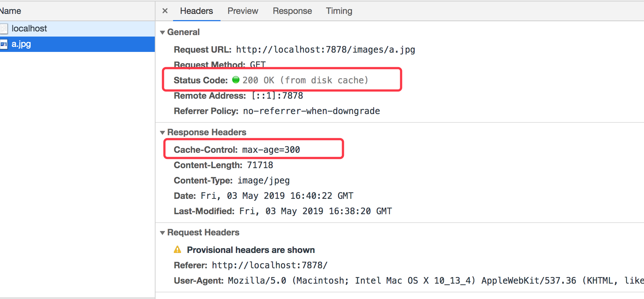Image resolution: width=644 pixels, height=299 pixels.
Task: Switch to the Headers tab
Action: coord(196,11)
